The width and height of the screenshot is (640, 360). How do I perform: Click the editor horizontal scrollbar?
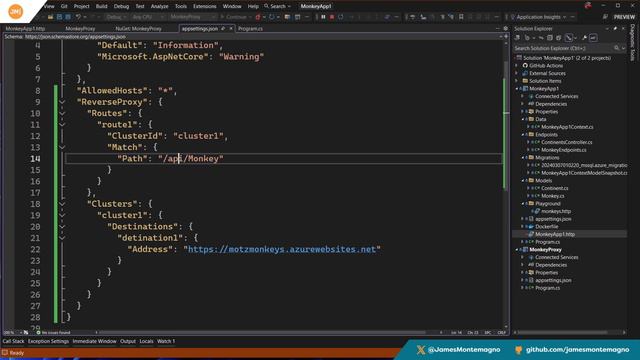261,333
